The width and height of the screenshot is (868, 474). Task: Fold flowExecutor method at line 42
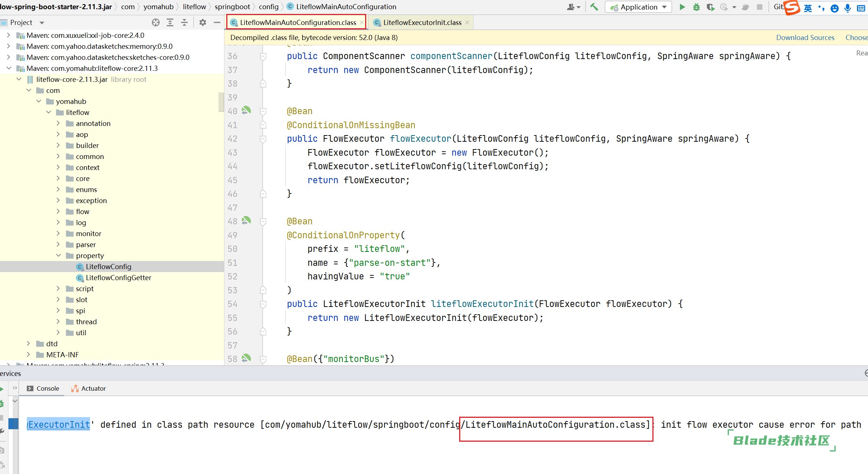pyautogui.click(x=263, y=139)
